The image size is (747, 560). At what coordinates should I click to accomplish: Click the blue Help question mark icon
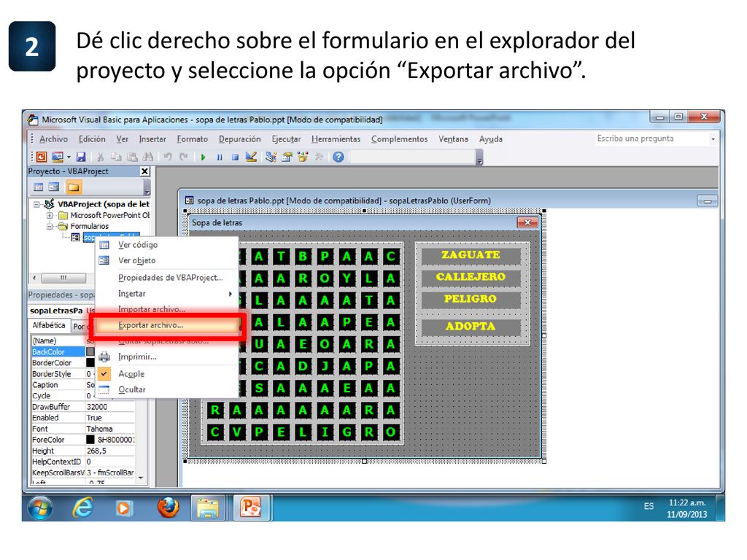pos(338,157)
